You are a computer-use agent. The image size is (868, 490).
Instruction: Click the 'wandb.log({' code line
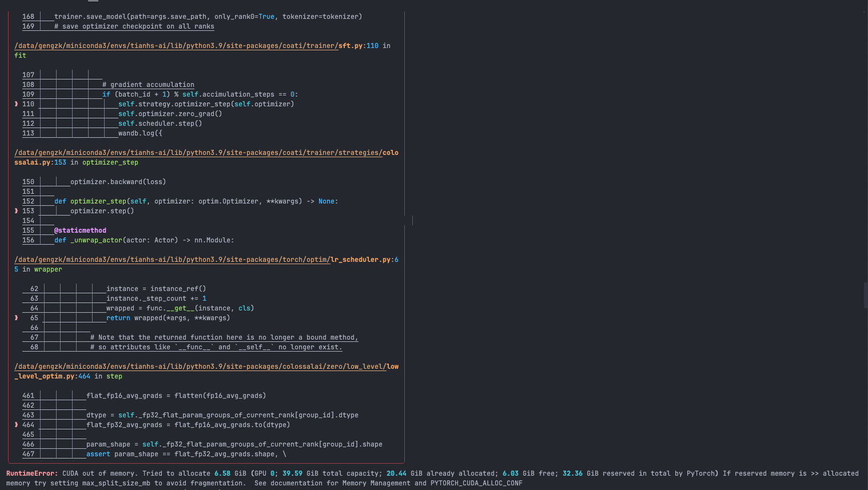point(140,133)
